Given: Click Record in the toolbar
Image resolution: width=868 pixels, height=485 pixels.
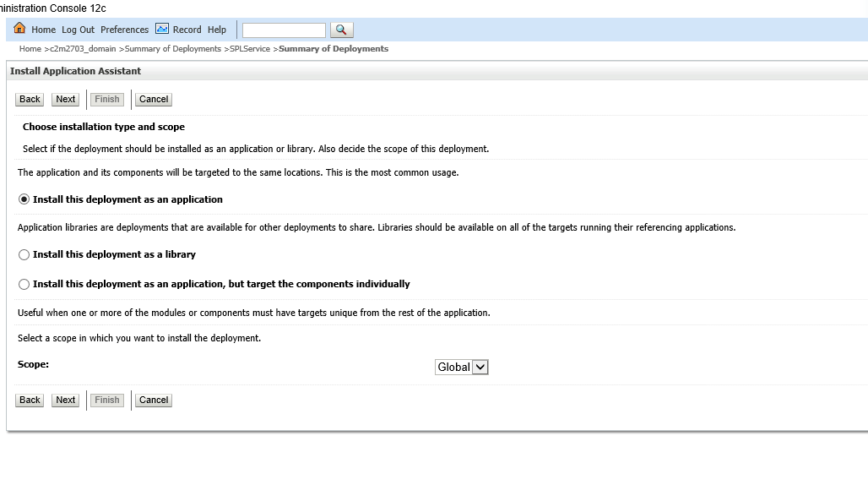Looking at the screenshot, I should 187,30.
